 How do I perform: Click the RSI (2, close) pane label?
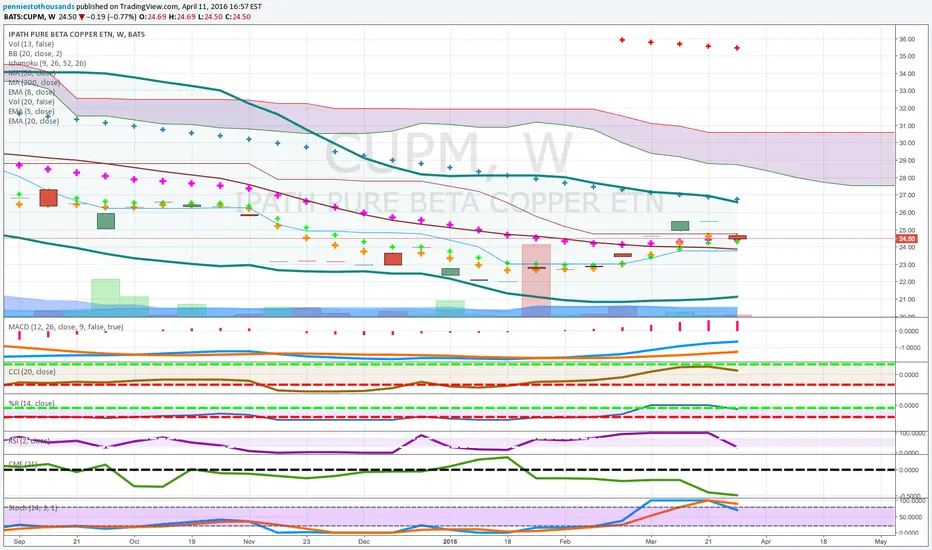pos(29,441)
